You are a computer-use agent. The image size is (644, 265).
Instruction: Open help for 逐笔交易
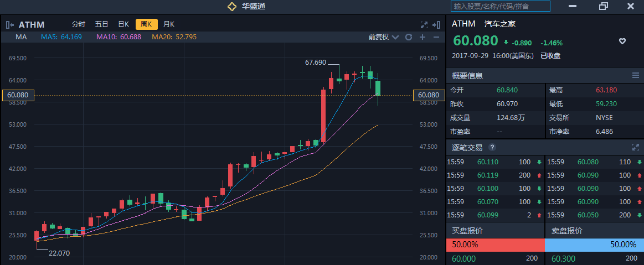(x=492, y=148)
